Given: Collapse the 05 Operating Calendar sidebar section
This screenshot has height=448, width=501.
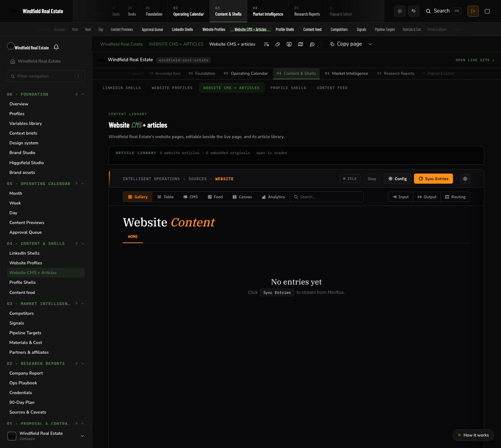Looking at the screenshot, I should [83, 184].
